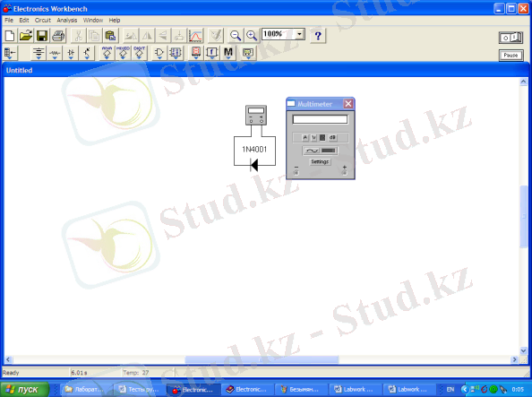Open the Help question mark

click(318, 35)
